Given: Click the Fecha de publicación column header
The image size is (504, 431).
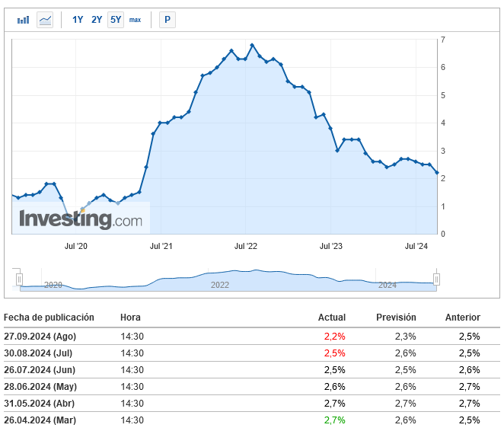Looking at the screenshot, I should [x=49, y=318].
